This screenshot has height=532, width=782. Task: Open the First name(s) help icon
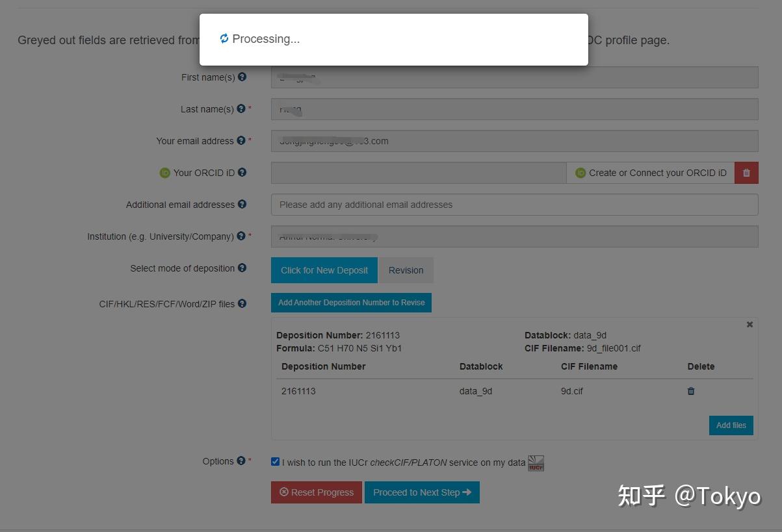click(242, 77)
